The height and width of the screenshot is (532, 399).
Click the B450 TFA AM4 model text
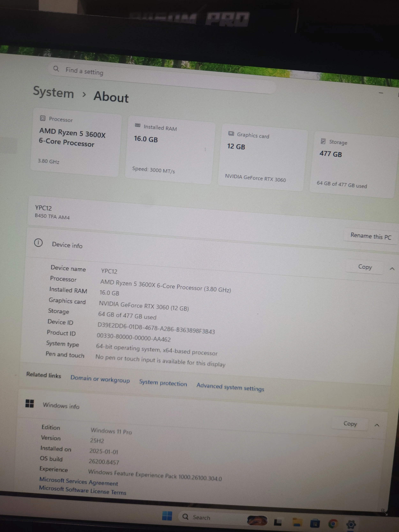(52, 216)
